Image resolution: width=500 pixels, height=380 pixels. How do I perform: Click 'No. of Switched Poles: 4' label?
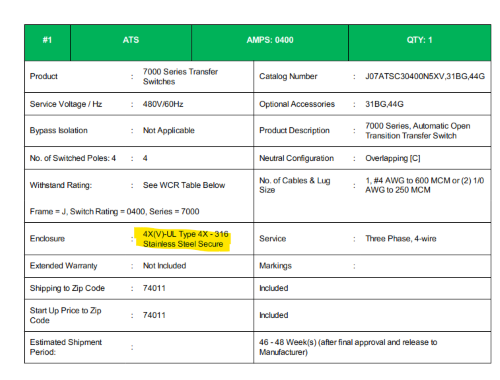[x=73, y=158]
